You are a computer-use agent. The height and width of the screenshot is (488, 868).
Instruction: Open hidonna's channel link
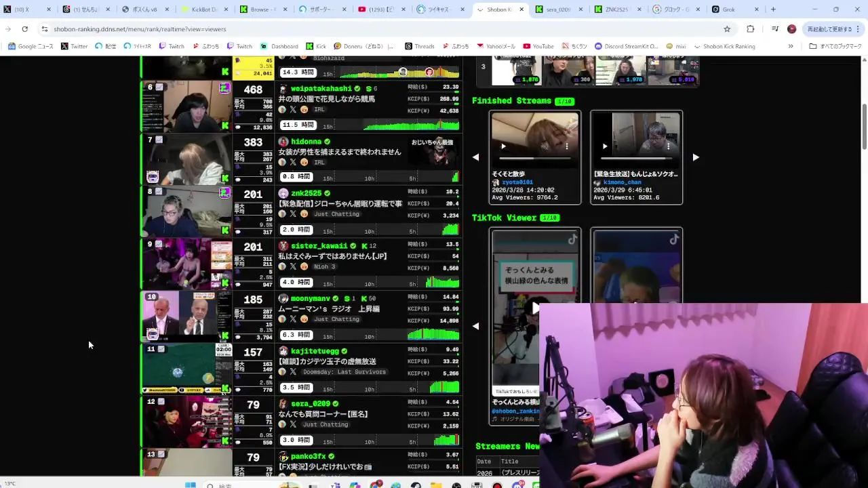point(306,142)
